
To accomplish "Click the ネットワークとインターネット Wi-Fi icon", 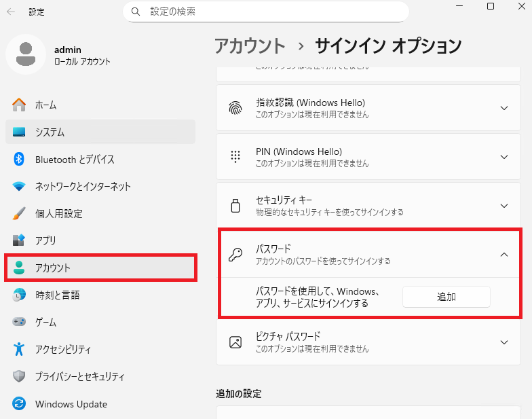I will (x=19, y=186).
